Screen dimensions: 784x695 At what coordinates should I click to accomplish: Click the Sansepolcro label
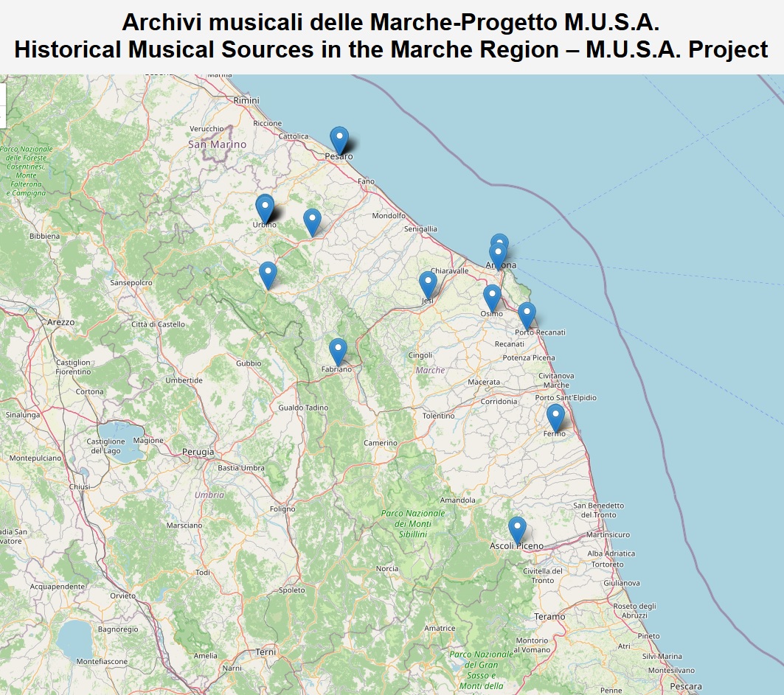pos(131,283)
